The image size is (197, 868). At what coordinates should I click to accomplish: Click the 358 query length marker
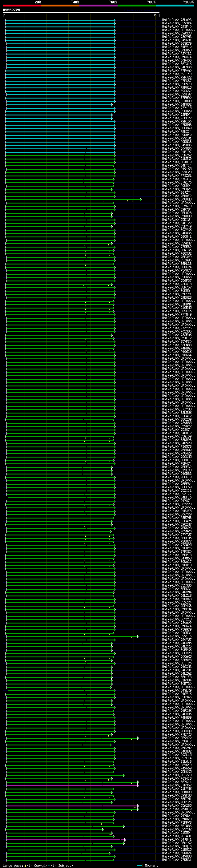click(x=155, y=15)
